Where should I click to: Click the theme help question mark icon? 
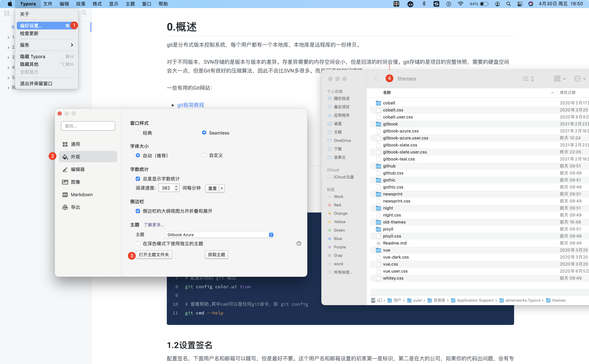coord(299,243)
